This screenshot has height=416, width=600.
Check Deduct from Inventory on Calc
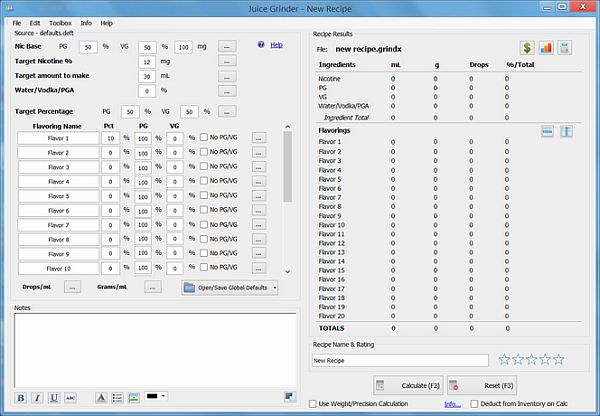coord(474,404)
